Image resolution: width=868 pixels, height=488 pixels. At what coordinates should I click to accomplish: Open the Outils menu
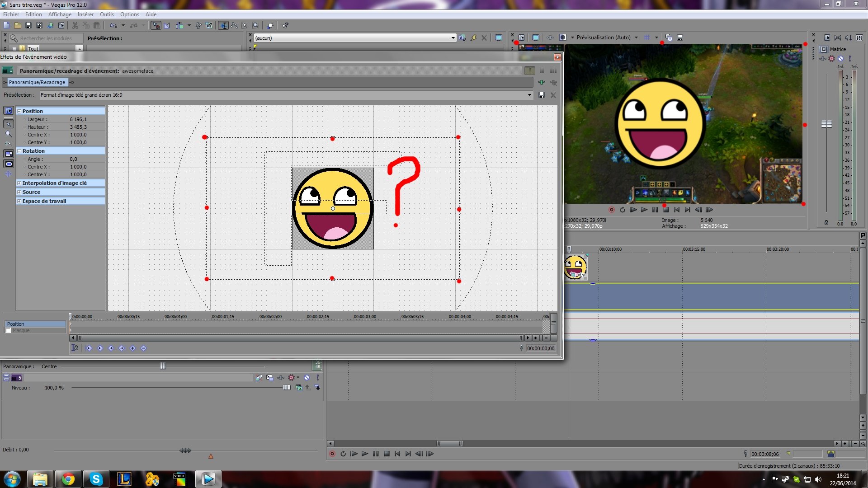pos(107,14)
